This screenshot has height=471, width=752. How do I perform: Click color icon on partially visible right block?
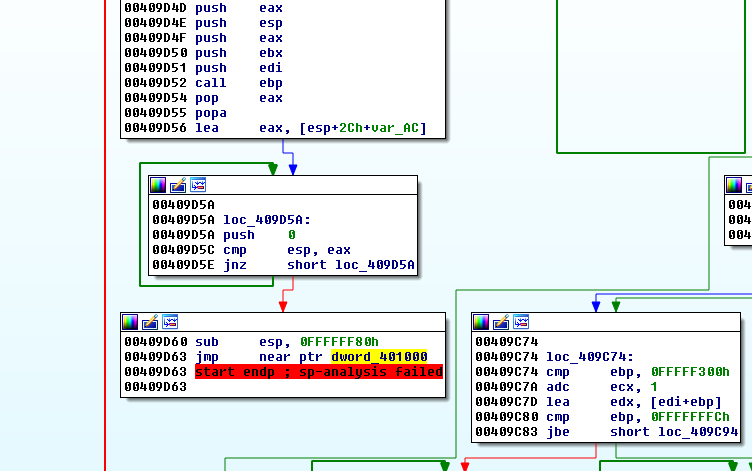(734, 185)
